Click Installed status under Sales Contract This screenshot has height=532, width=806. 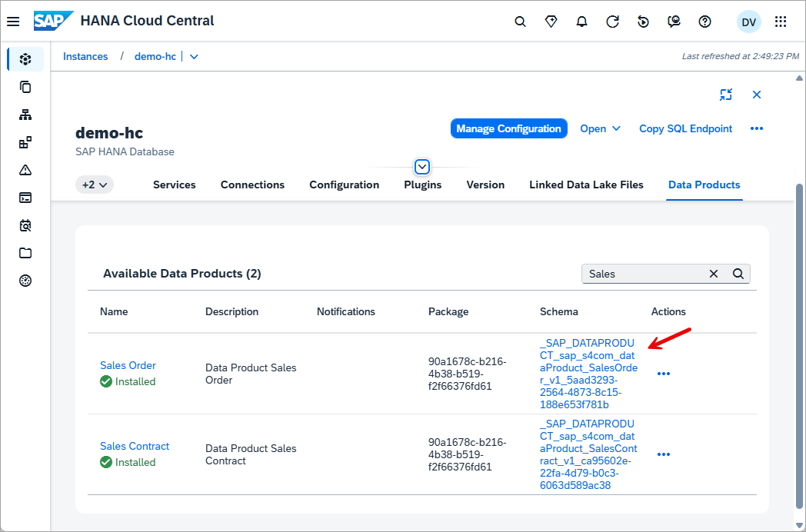(x=128, y=462)
